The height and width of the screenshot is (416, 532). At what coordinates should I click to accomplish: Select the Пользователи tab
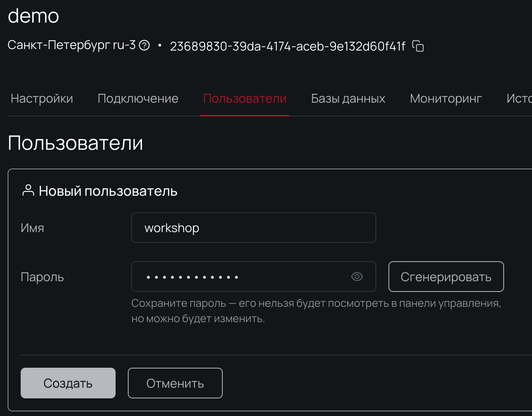click(245, 98)
